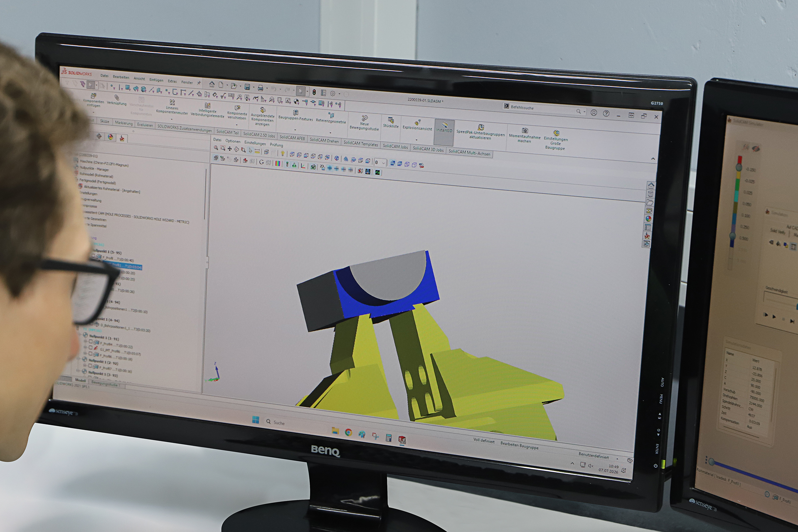
Task: Switch to the Skizze tab
Action: (105, 121)
